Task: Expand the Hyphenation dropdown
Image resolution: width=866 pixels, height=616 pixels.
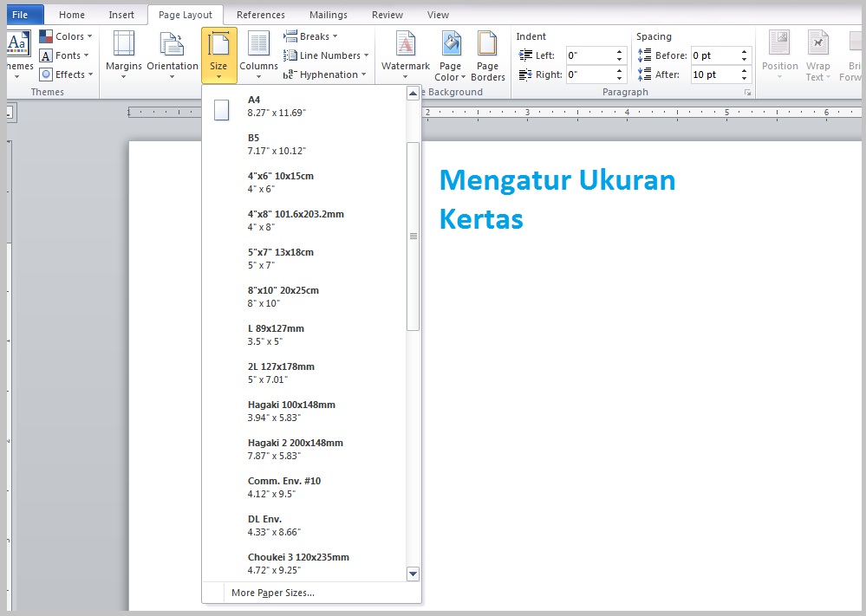Action: pyautogui.click(x=325, y=75)
